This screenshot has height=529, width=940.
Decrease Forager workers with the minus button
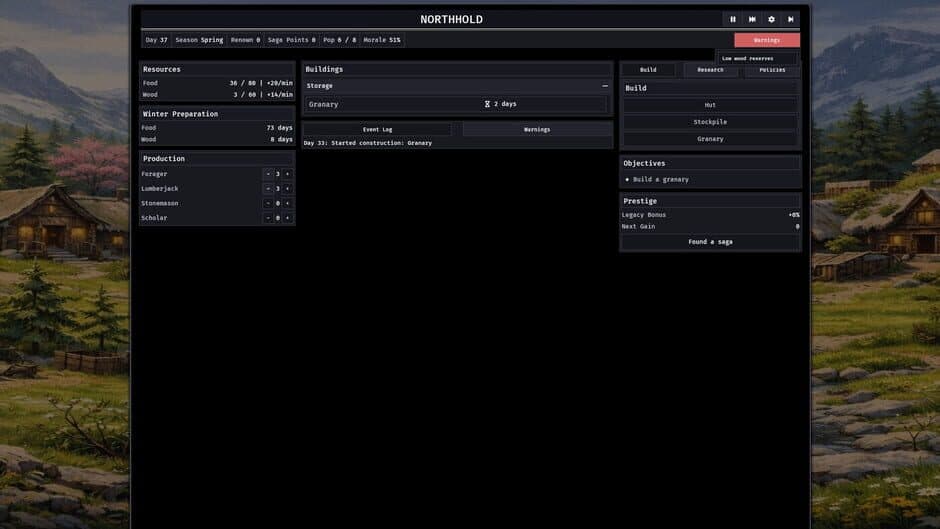pos(268,174)
